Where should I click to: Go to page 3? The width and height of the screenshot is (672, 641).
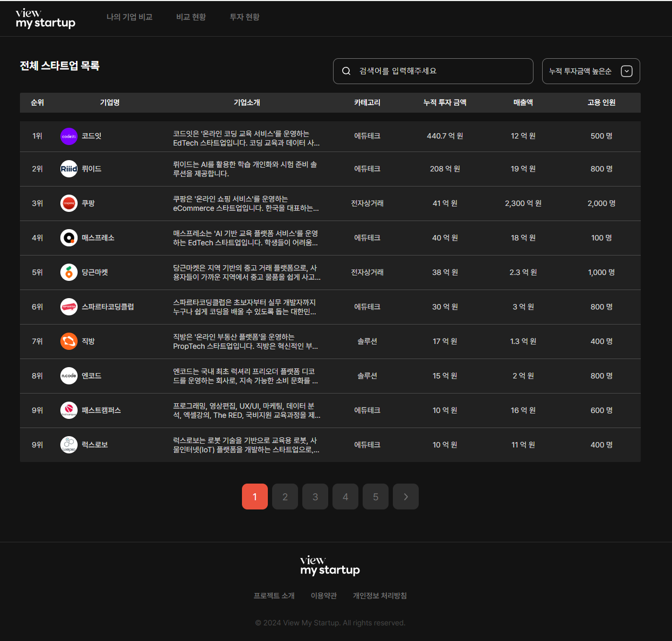(x=315, y=497)
